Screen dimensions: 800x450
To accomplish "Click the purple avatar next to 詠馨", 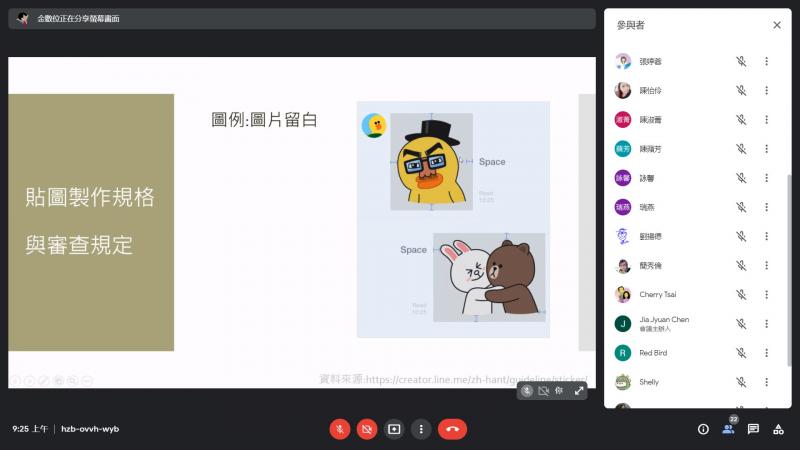I will (x=623, y=178).
